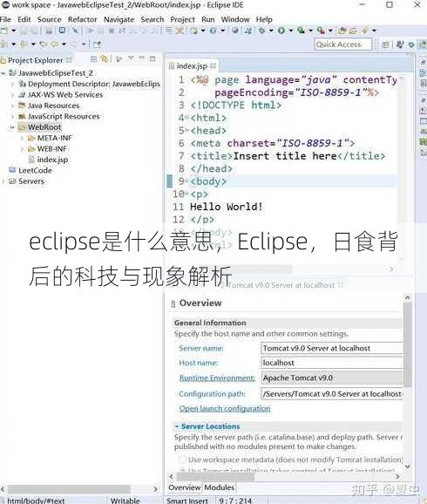Open the External Tools dropdown arrow
The height and width of the screenshot is (504, 427).
[x=330, y=31]
